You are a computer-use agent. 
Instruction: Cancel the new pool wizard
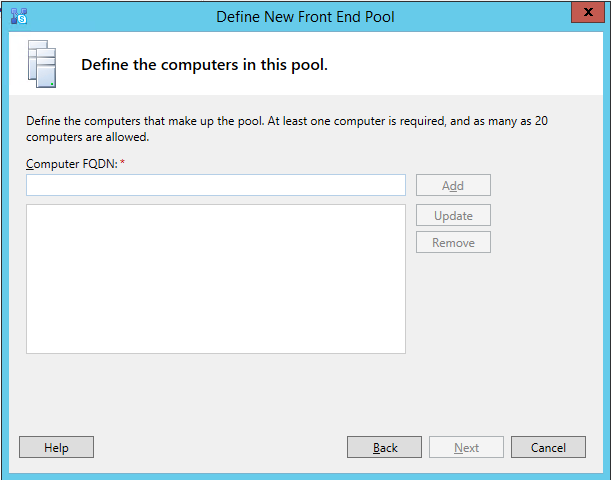[x=548, y=447]
